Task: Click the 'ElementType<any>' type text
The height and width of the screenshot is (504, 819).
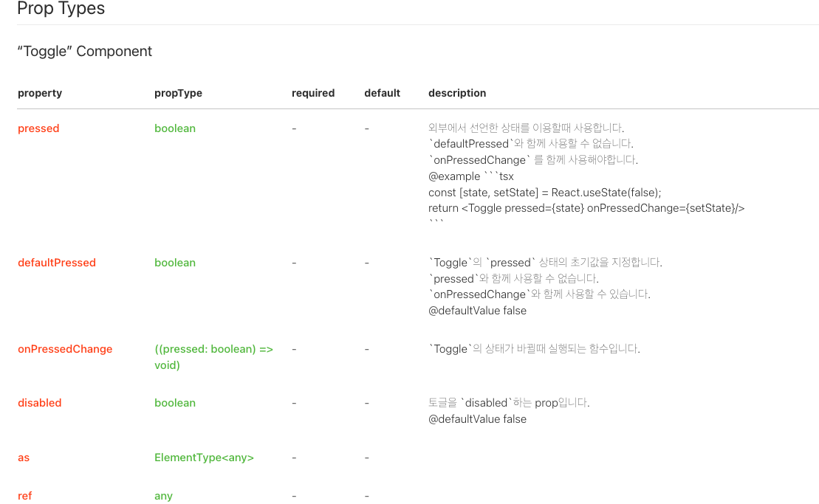Action: coord(204,458)
